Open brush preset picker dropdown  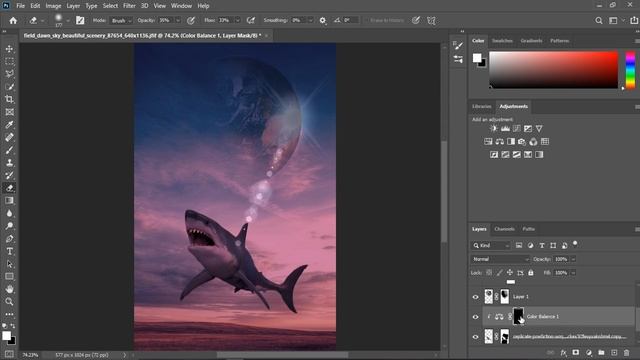[68, 20]
